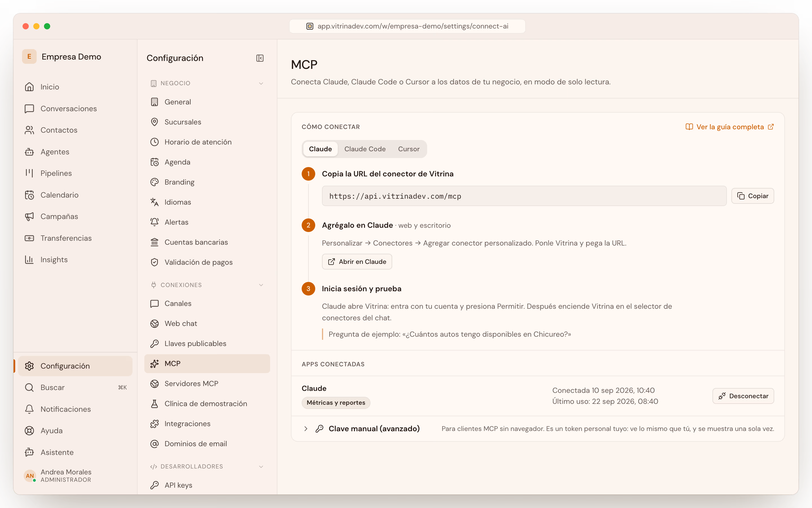
Task: Click the Integraciones puzzle icon
Action: 154,424
